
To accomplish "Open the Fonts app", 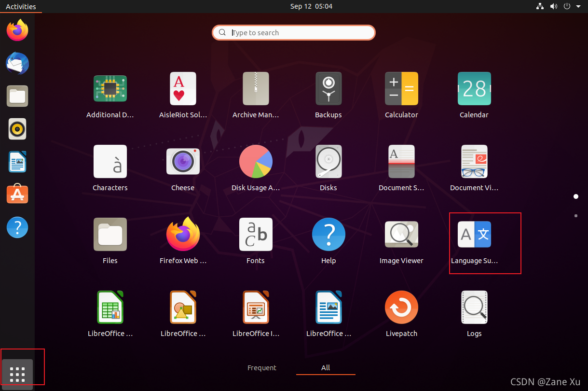I will 256,235.
